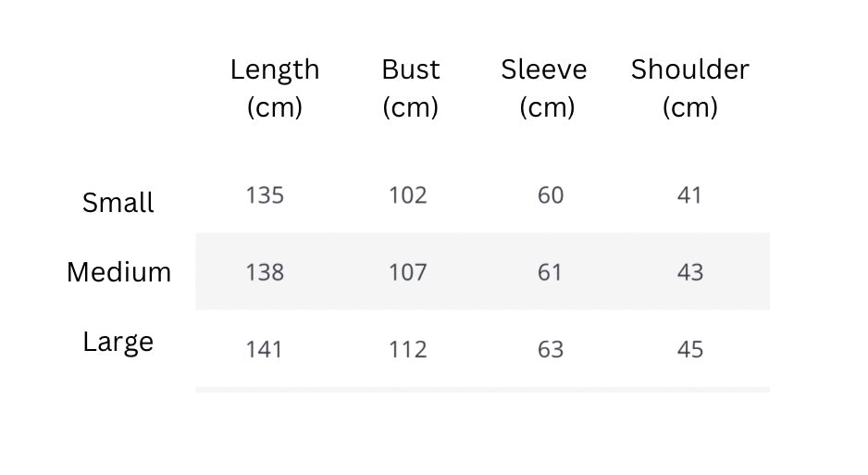Click the Bust (cm) column header

pyautogui.click(x=410, y=88)
